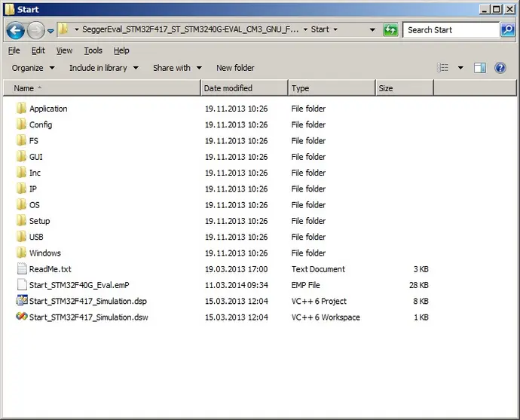Toggle the preview pane icon
Image resolution: width=520 pixels, height=420 pixels.
click(x=479, y=68)
